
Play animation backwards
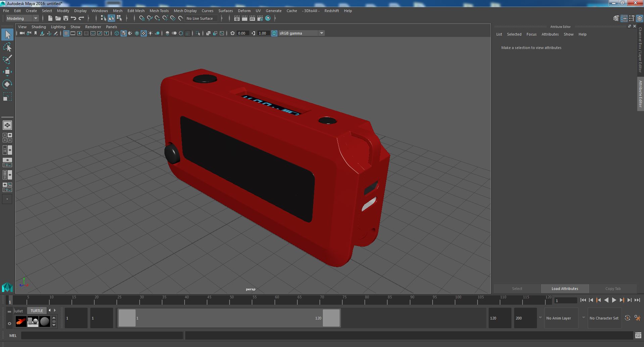(606, 300)
